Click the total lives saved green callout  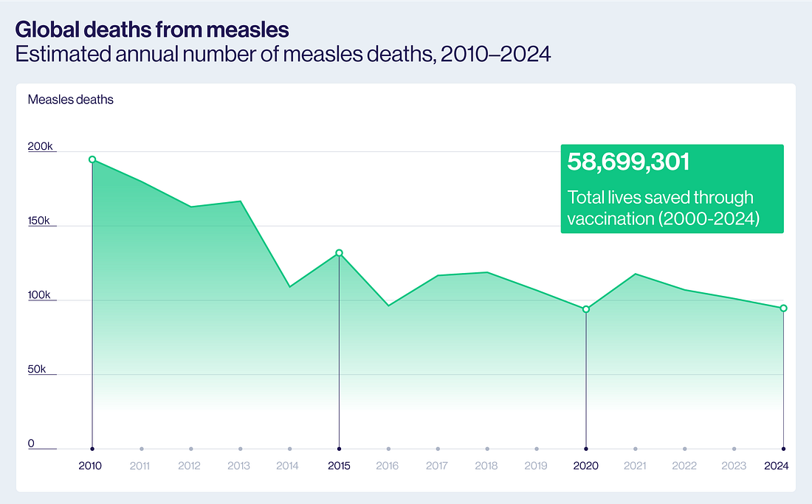pos(672,189)
